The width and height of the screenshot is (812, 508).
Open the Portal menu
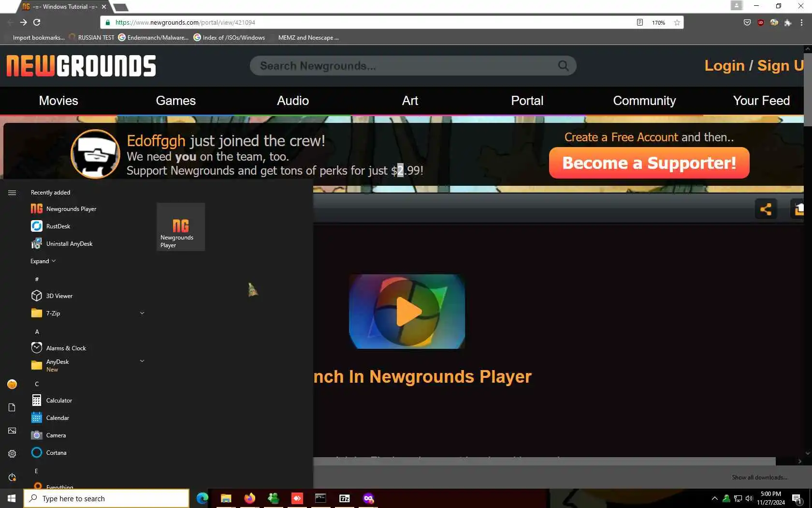click(527, 101)
